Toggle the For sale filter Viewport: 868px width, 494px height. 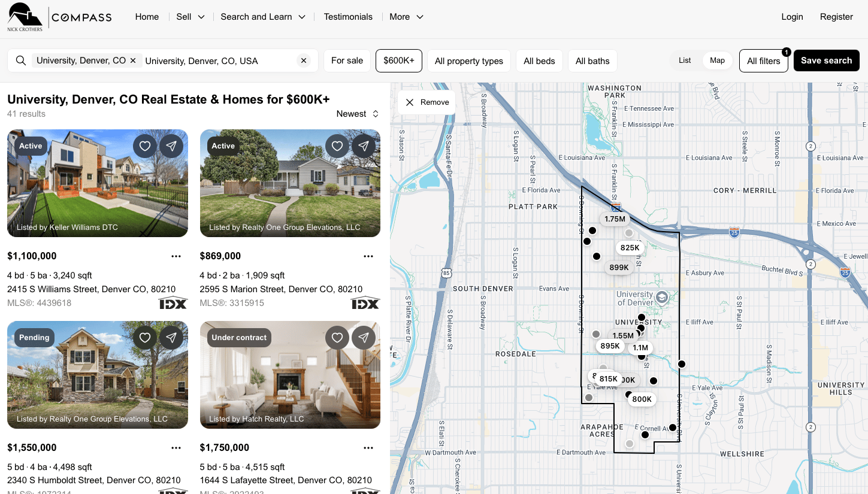click(x=347, y=60)
